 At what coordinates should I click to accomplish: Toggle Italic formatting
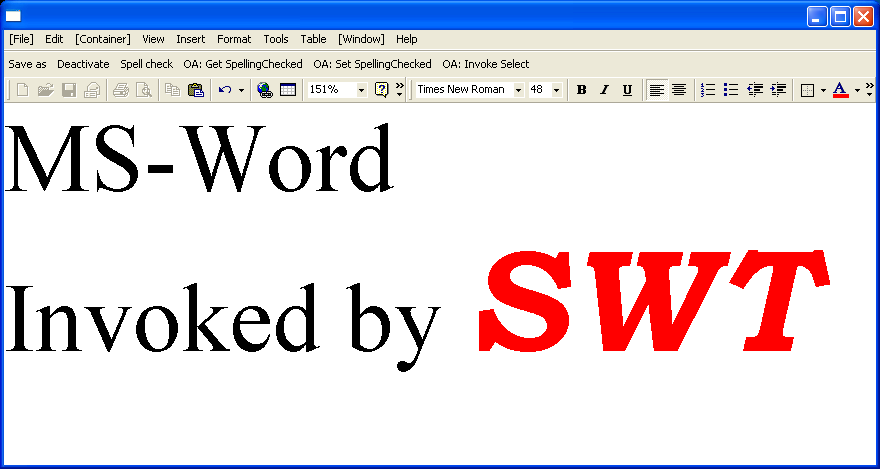click(604, 90)
